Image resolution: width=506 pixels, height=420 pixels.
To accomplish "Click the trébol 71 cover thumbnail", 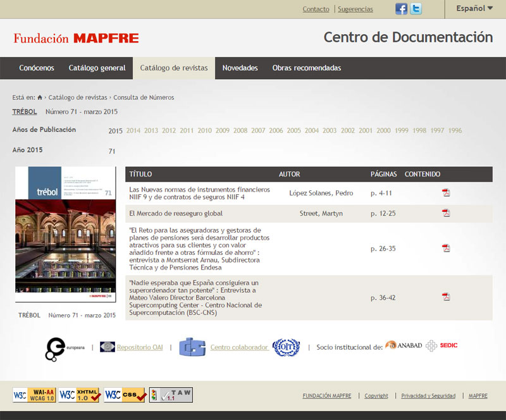I will coord(66,235).
